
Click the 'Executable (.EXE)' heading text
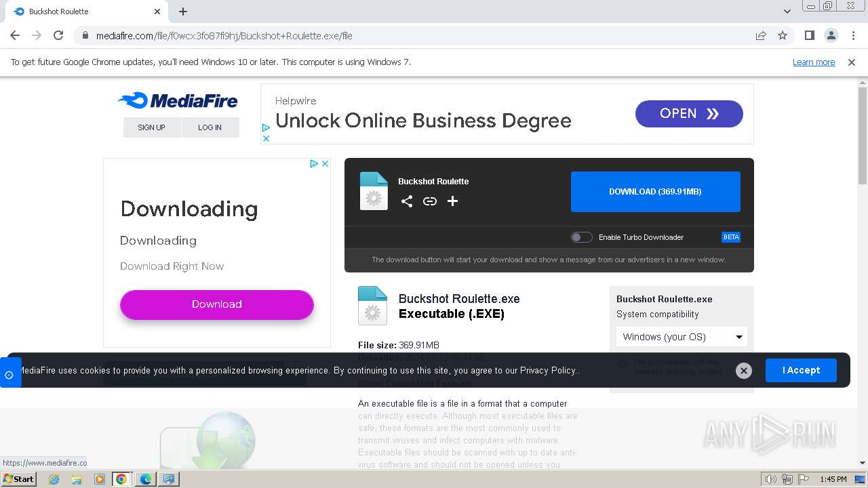pyautogui.click(x=452, y=314)
